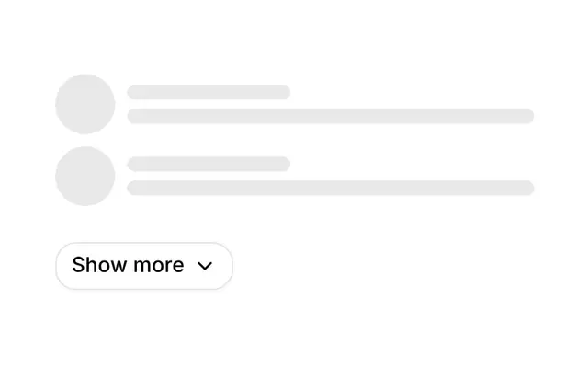Open the second skeleton list entry name line
588x368 pixels.
(209, 164)
